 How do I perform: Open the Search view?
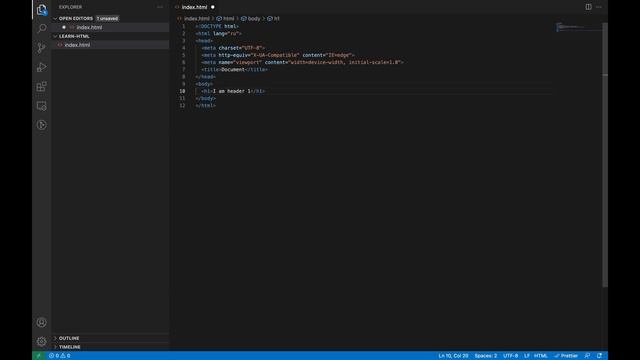click(x=42, y=29)
